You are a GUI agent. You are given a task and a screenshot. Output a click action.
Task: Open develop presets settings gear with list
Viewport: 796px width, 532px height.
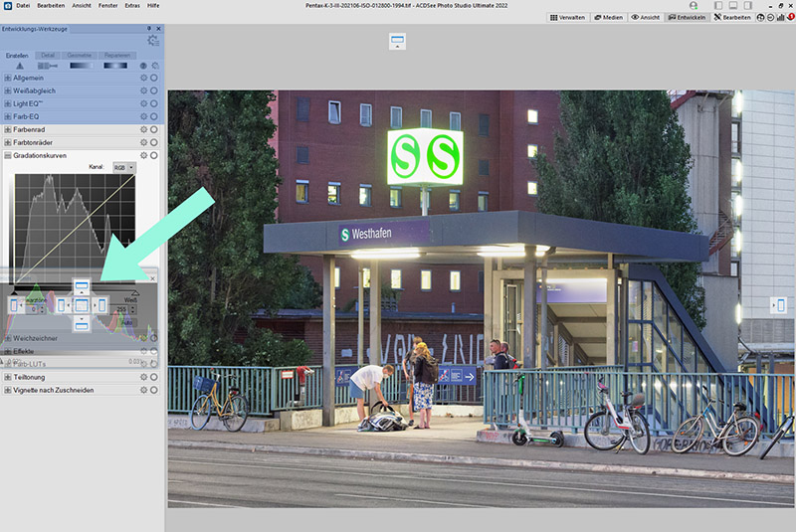(x=153, y=41)
